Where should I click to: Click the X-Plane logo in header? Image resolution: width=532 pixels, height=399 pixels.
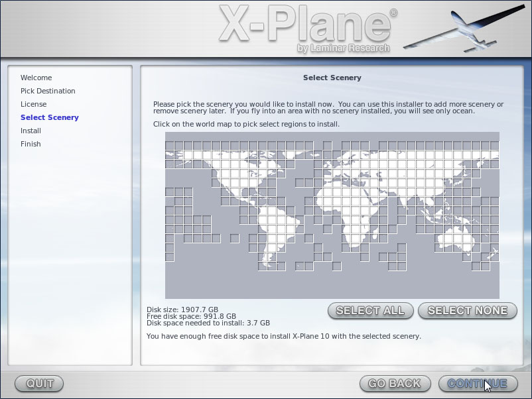pos(308,28)
